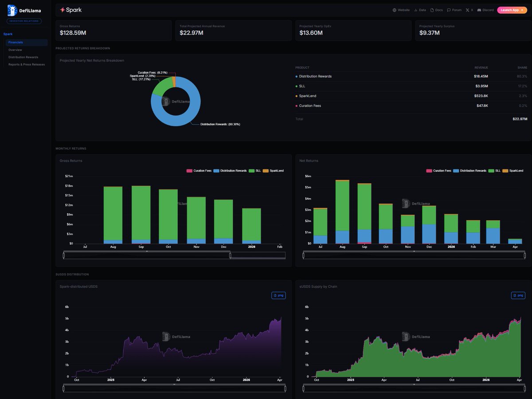
Task: Download Spark-distributed USDS chart as .png
Action: tap(278, 295)
